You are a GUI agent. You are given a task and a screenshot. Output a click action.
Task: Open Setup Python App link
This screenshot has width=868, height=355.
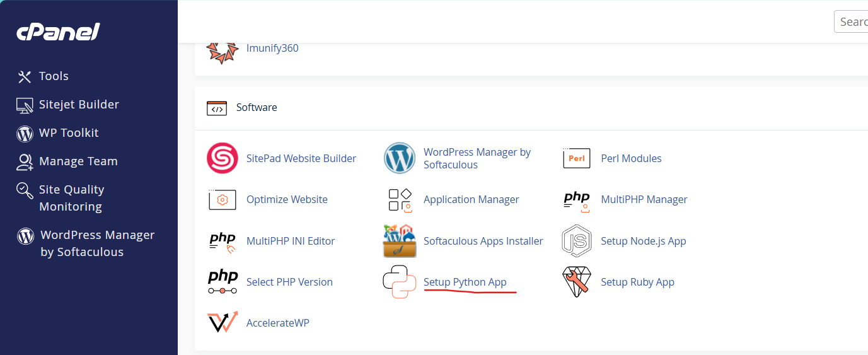(465, 282)
